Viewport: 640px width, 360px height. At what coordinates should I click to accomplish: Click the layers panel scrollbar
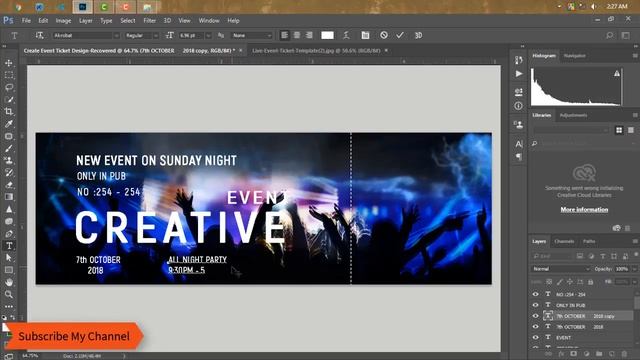point(636,302)
